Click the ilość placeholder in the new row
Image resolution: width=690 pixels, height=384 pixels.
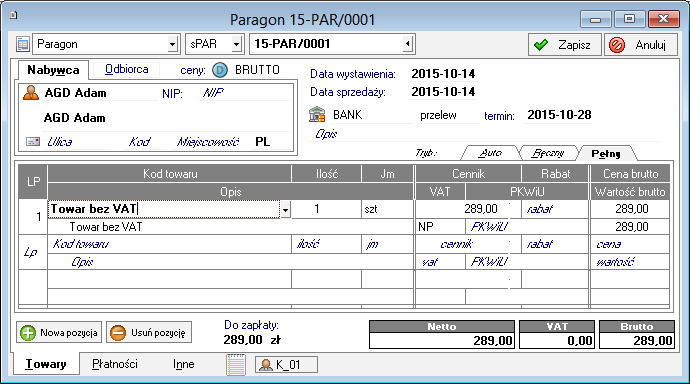click(326, 244)
